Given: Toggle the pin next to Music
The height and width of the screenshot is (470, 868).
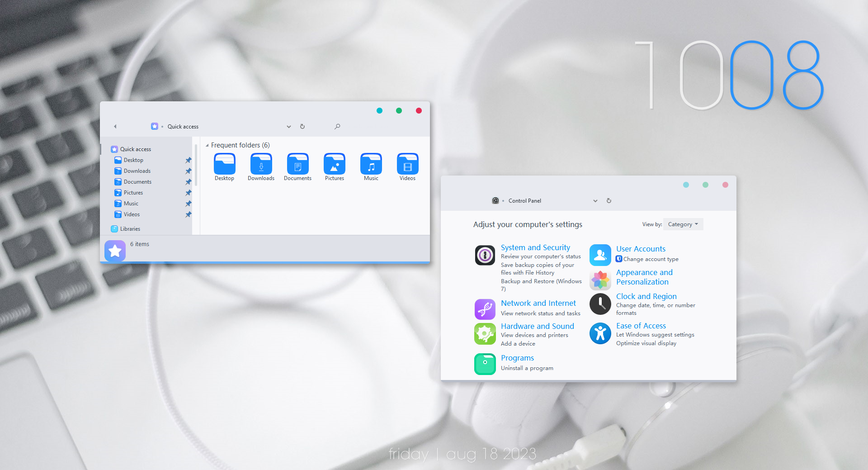Looking at the screenshot, I should coord(189,204).
